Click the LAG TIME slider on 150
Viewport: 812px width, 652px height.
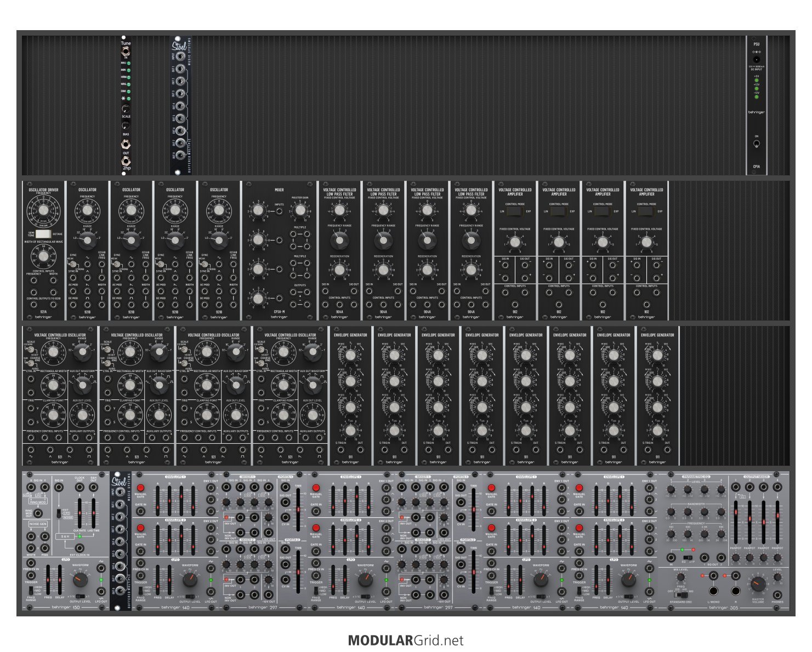click(x=94, y=513)
